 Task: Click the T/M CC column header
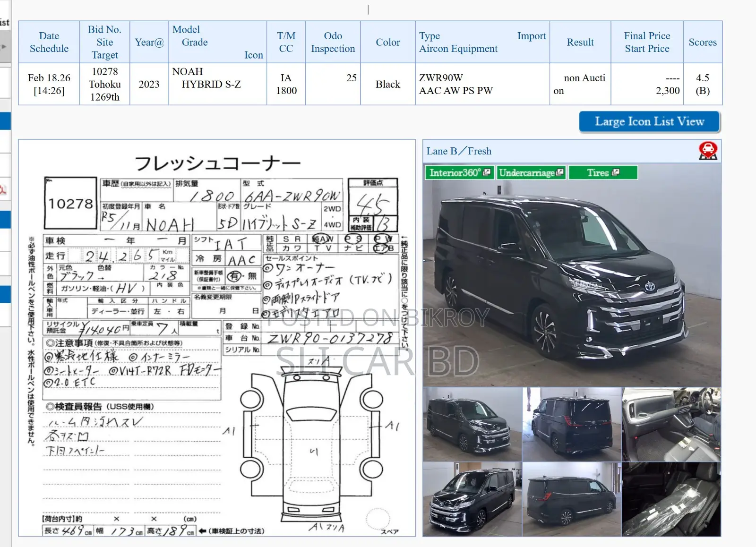tap(286, 42)
